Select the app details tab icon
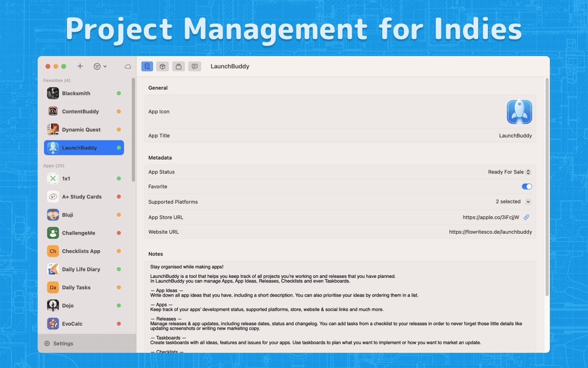Screen dimensions: 588x368 pyautogui.click(x=147, y=67)
